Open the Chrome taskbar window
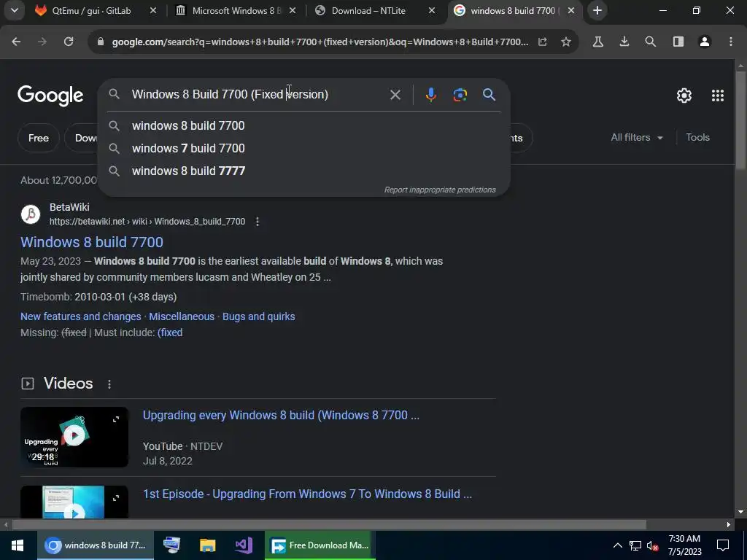 [96, 545]
